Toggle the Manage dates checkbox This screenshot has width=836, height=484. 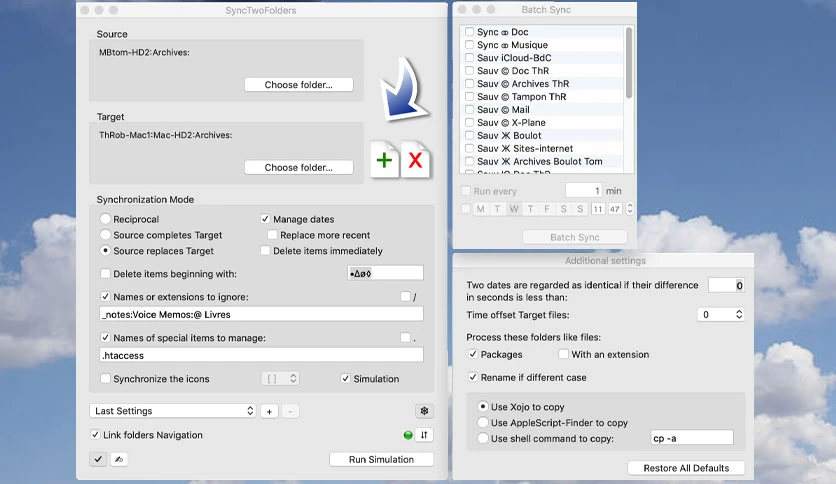click(x=265, y=219)
